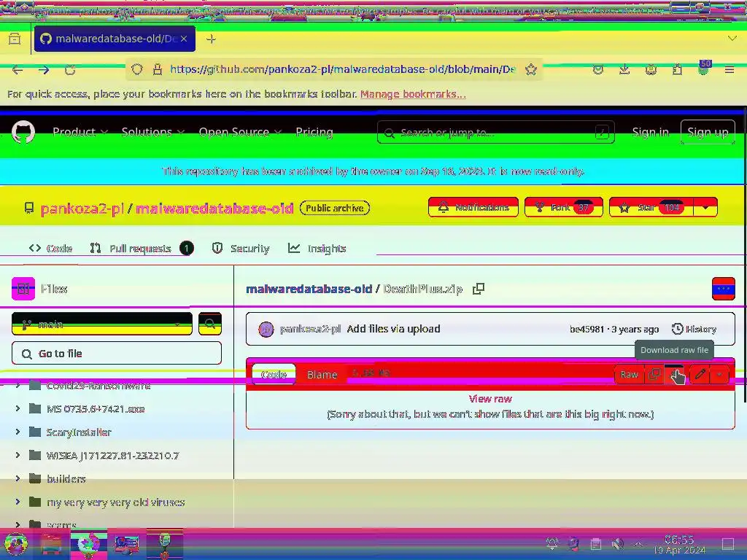Open commit be45981 hash link
The height and width of the screenshot is (560, 747).
tap(587, 329)
